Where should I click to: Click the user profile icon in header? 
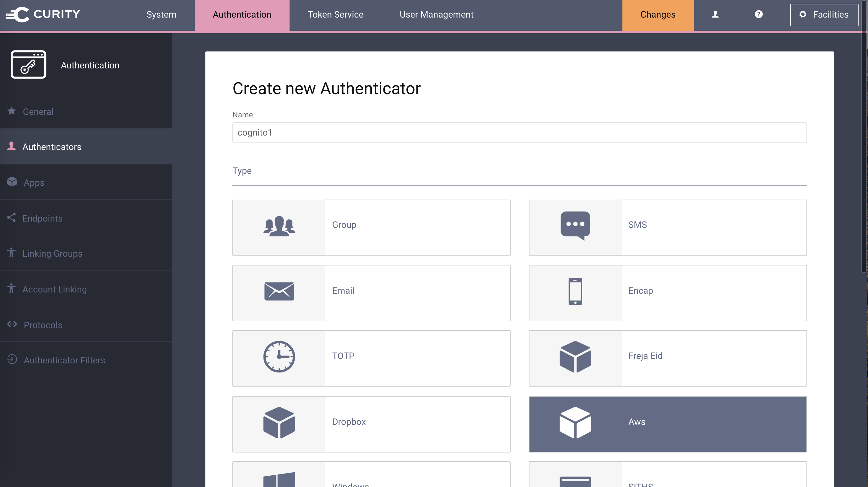click(715, 14)
